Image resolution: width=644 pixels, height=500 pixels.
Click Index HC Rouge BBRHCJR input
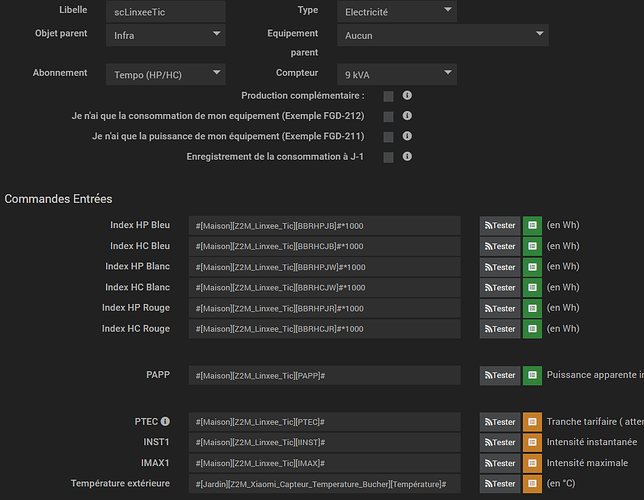click(x=324, y=329)
